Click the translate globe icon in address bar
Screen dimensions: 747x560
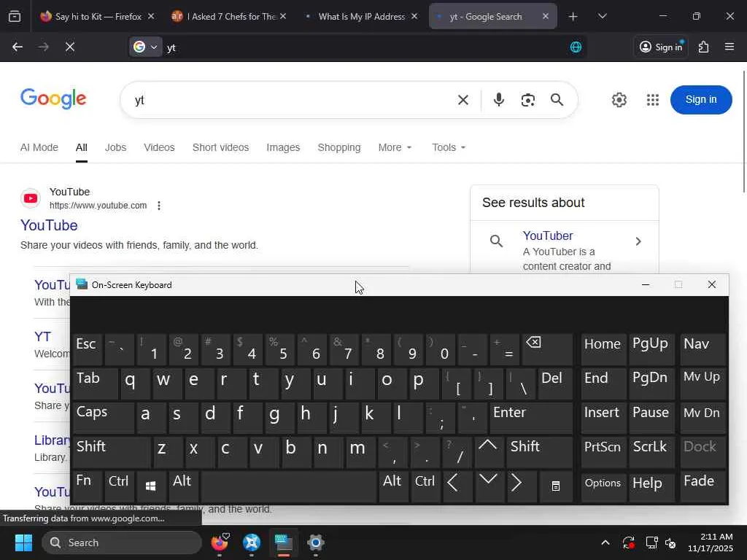point(576,47)
